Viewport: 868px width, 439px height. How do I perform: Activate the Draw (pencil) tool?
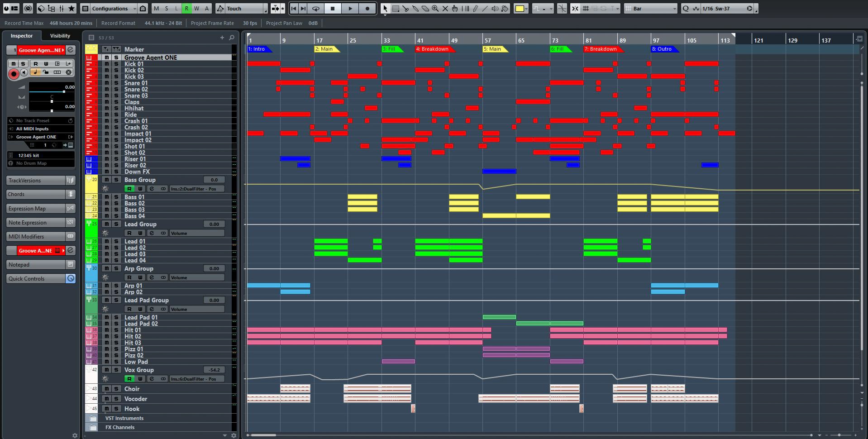tap(475, 8)
